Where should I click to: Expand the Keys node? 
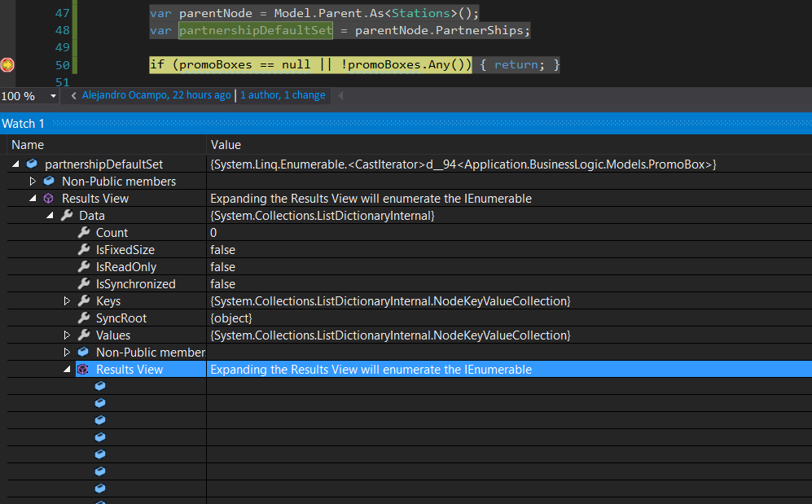67,300
